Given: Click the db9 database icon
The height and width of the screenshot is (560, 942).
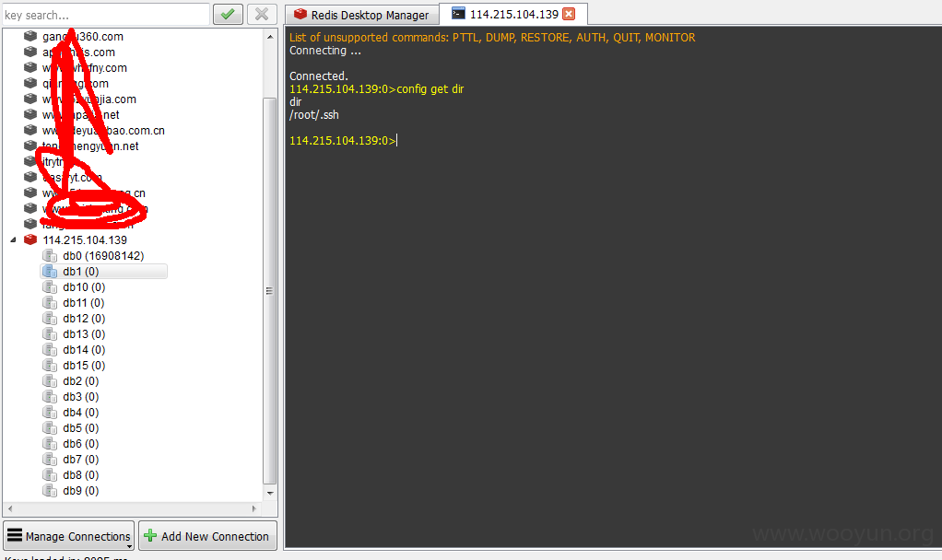Looking at the screenshot, I should click(x=50, y=490).
